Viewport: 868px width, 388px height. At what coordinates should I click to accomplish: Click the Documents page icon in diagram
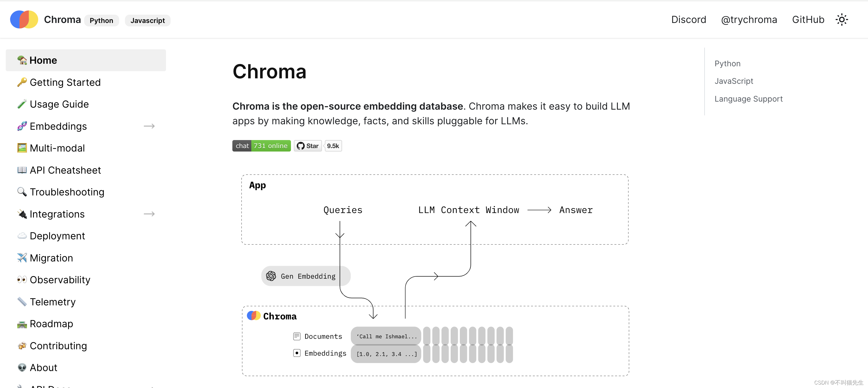tap(296, 336)
